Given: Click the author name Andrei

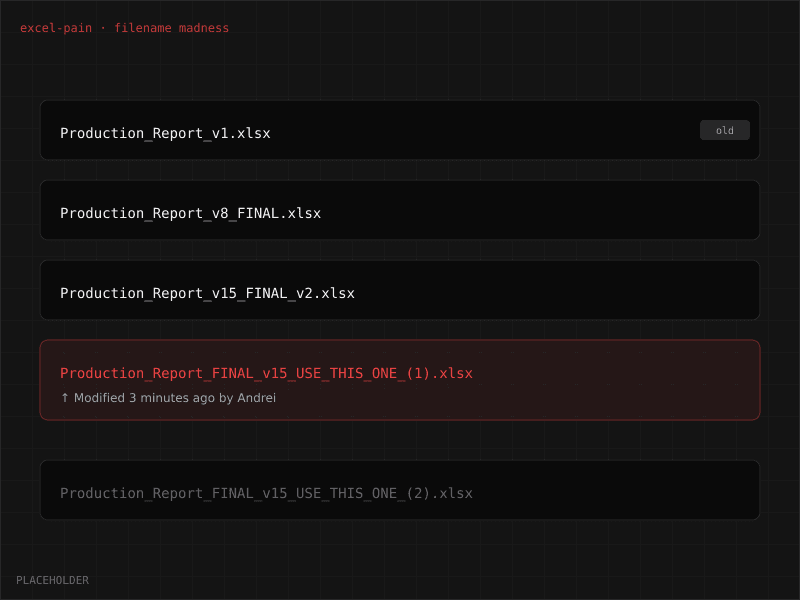Looking at the screenshot, I should (256, 398).
